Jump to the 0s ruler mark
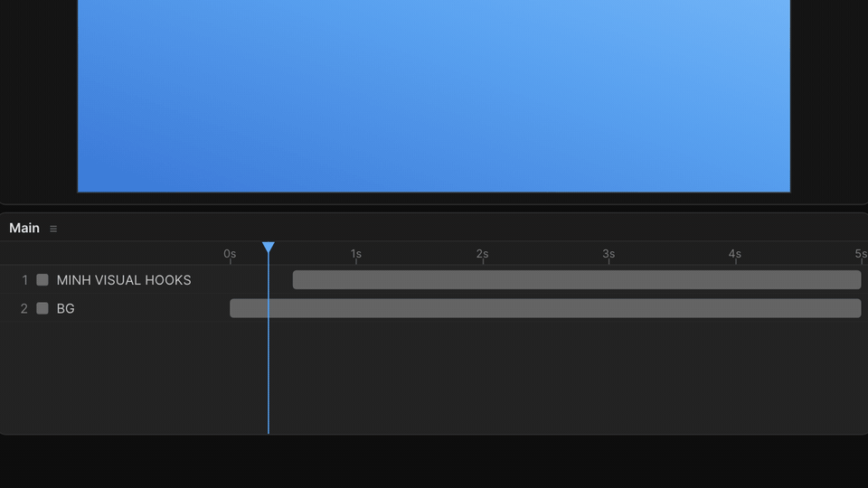The height and width of the screenshot is (488, 868). pos(230,254)
